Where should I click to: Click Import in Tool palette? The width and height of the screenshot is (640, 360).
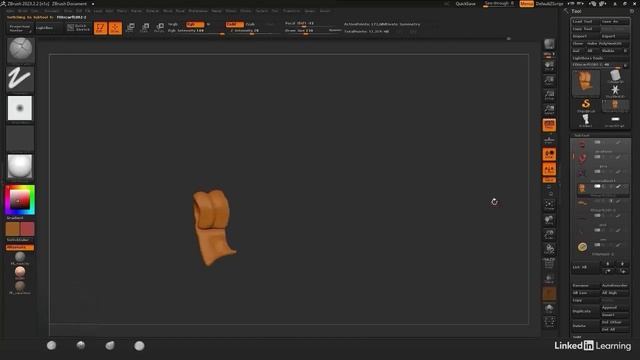click(x=585, y=36)
